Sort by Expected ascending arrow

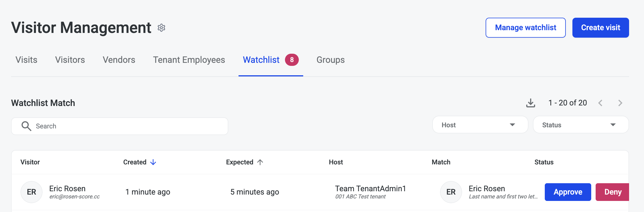pyautogui.click(x=260, y=162)
